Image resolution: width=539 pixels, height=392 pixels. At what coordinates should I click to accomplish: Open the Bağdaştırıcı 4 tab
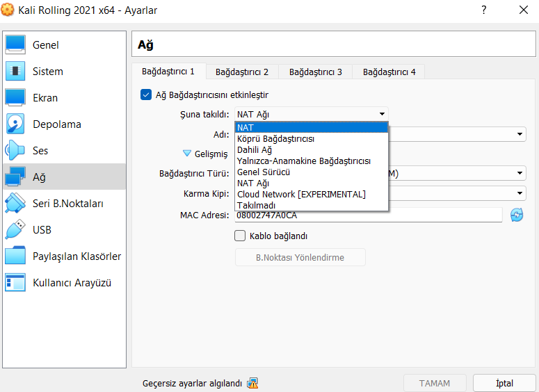click(x=389, y=72)
